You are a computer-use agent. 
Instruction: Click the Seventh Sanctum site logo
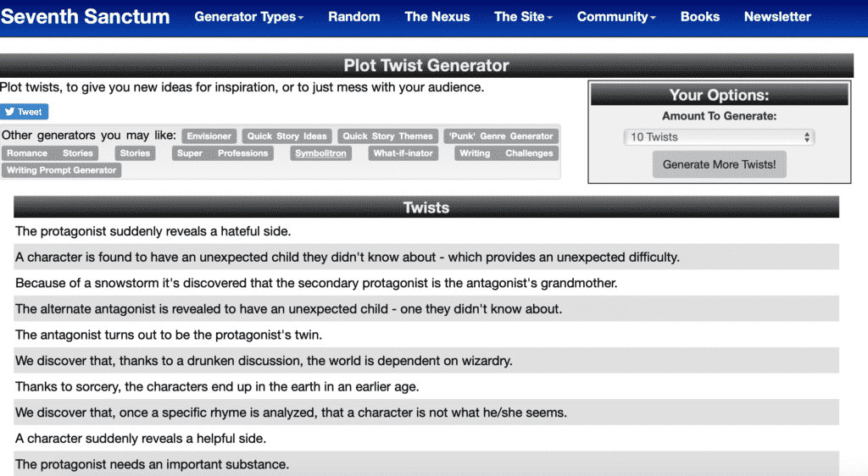[x=86, y=17]
